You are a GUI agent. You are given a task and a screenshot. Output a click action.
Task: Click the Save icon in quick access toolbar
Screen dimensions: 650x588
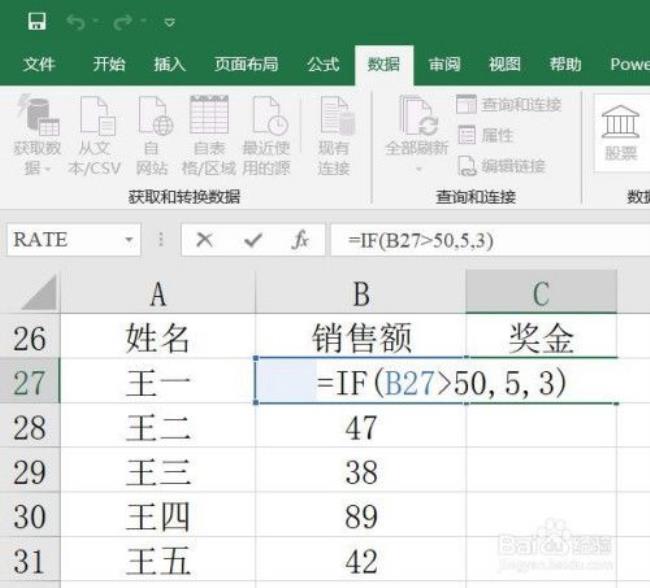[36, 21]
